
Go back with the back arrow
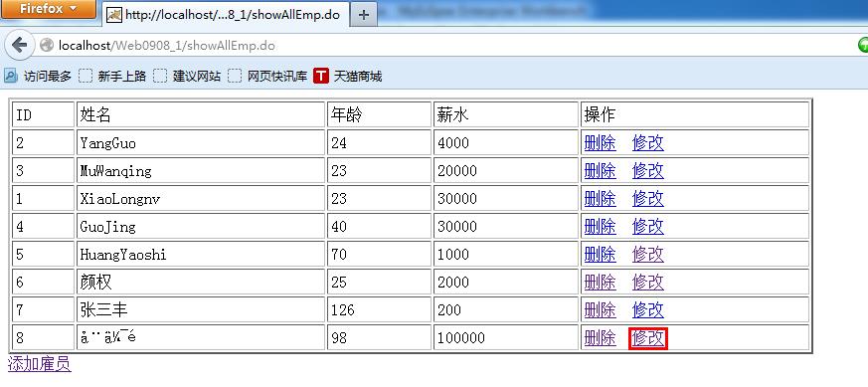click(19, 45)
